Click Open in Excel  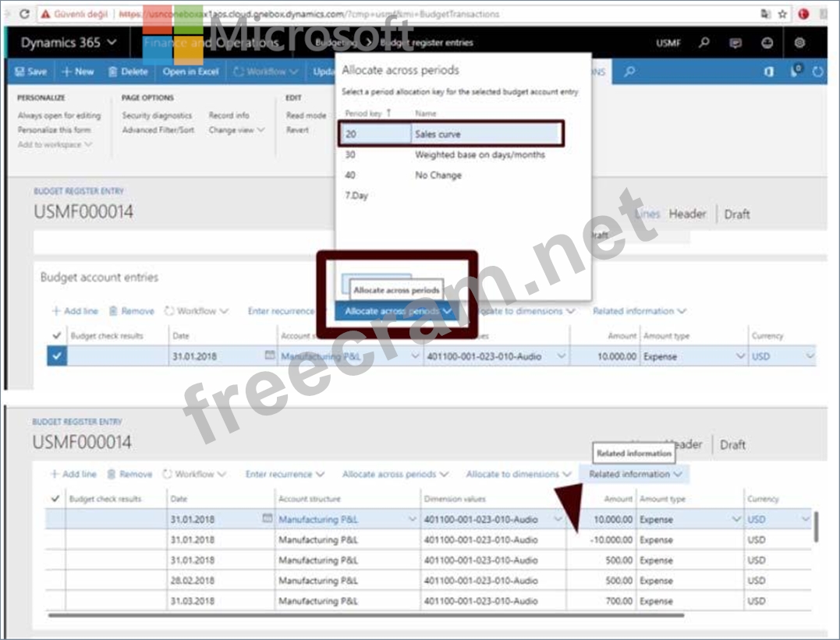coord(190,72)
